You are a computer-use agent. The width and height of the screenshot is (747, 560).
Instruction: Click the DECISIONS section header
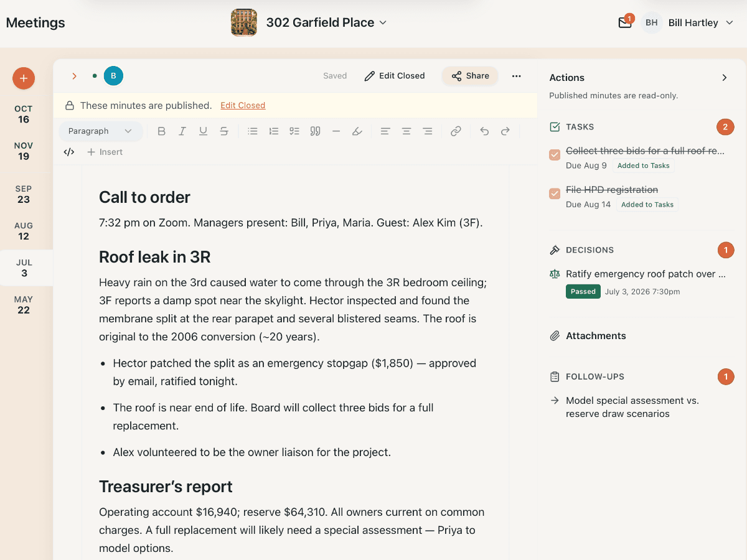coord(590,250)
